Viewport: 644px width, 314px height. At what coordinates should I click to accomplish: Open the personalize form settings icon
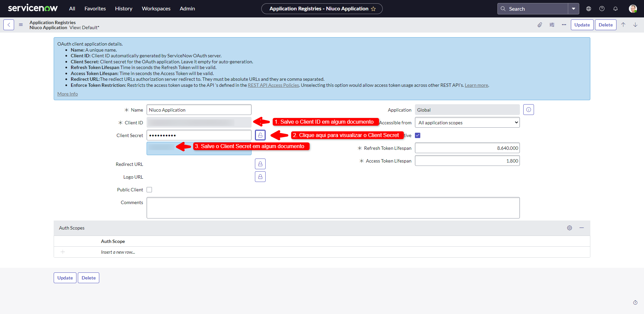pyautogui.click(x=552, y=25)
